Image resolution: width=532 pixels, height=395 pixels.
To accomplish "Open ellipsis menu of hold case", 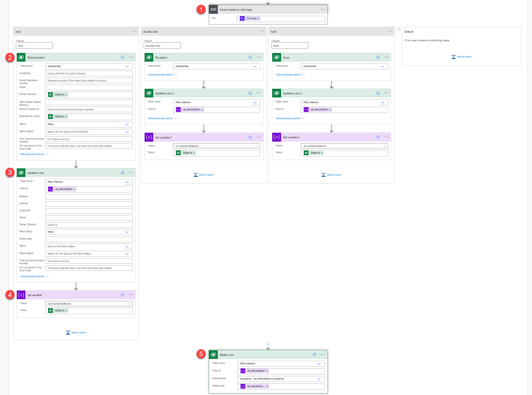I will [x=389, y=31].
